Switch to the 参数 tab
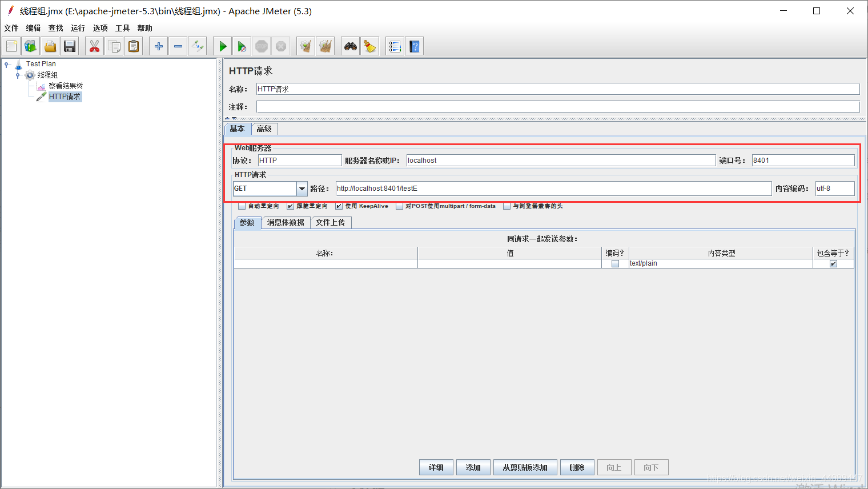Viewport: 868px width, 489px height. (247, 222)
